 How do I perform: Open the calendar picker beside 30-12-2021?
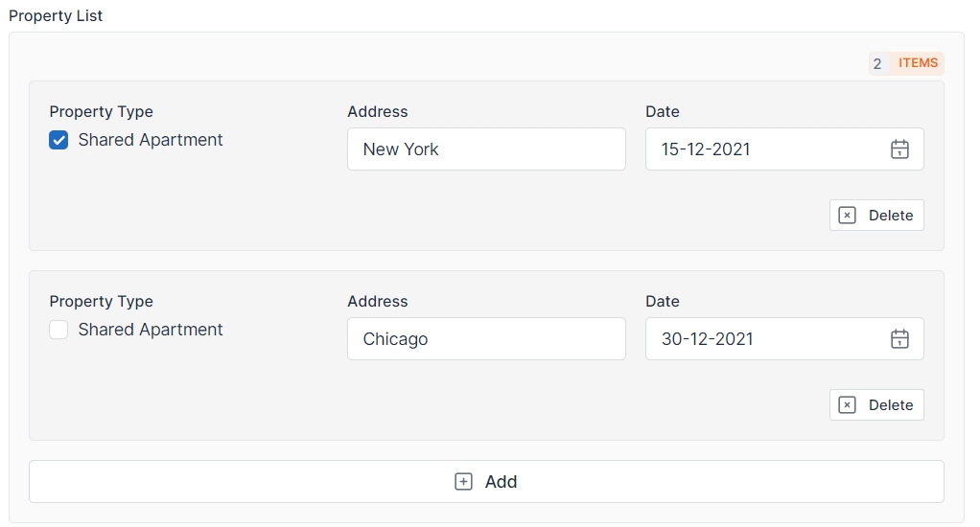(899, 339)
